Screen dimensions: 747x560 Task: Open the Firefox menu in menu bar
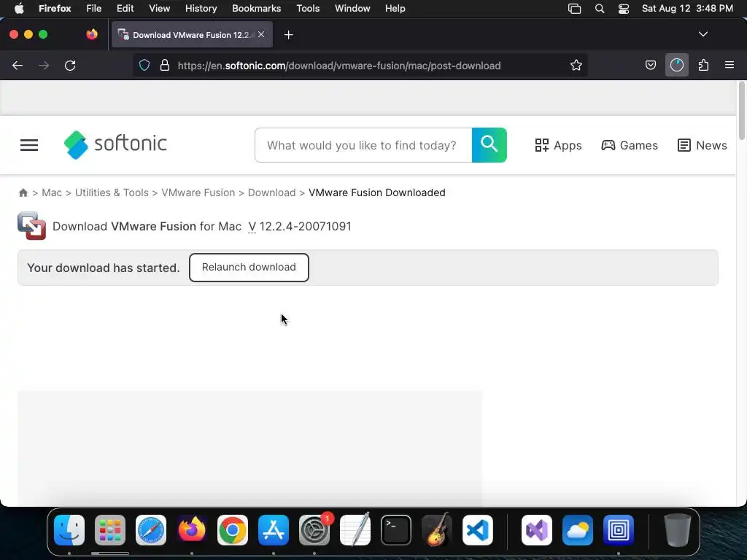55,9
